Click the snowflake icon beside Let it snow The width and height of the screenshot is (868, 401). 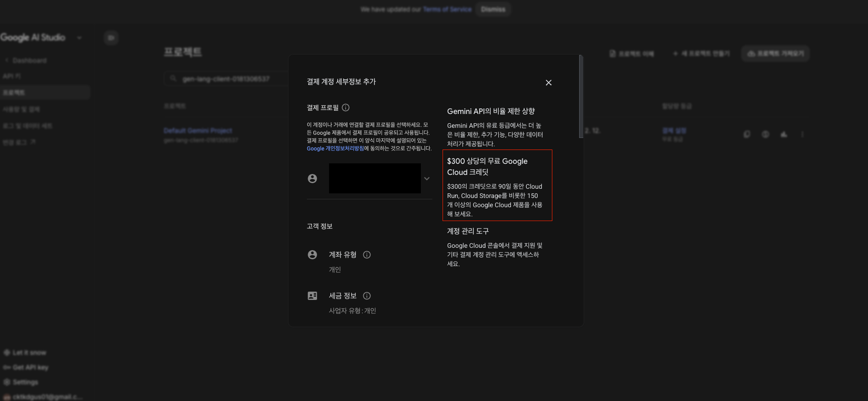pyautogui.click(x=6, y=353)
